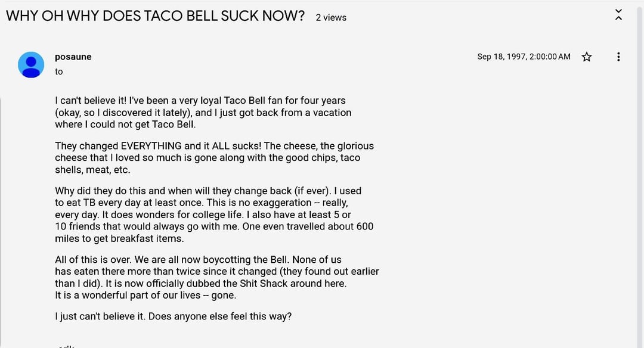Viewport: 644px width, 348px height.
Task: Click the line starting "They changed EVERYTHING"
Action: tap(214, 146)
